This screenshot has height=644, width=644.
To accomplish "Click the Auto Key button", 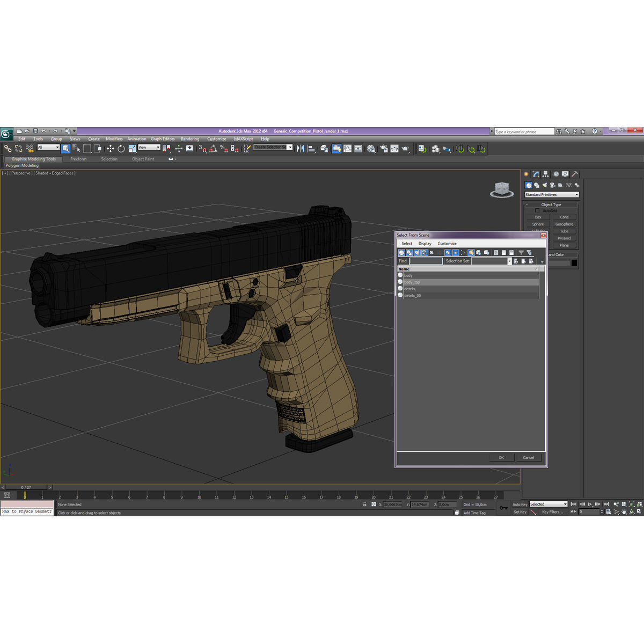I will (x=519, y=504).
